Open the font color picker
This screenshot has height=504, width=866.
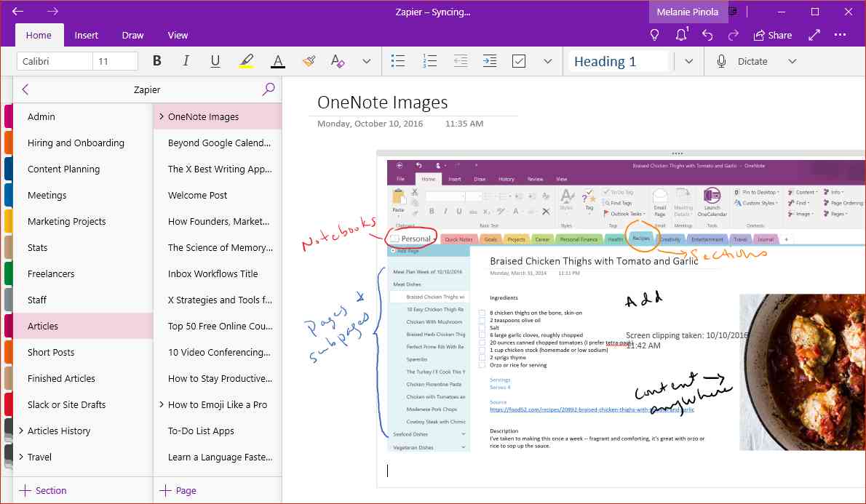pyautogui.click(x=277, y=60)
